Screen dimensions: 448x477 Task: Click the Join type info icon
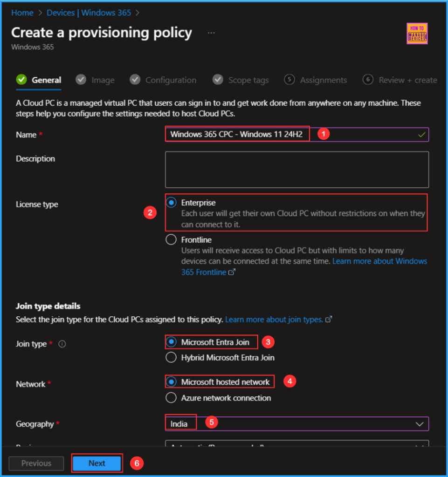62,344
